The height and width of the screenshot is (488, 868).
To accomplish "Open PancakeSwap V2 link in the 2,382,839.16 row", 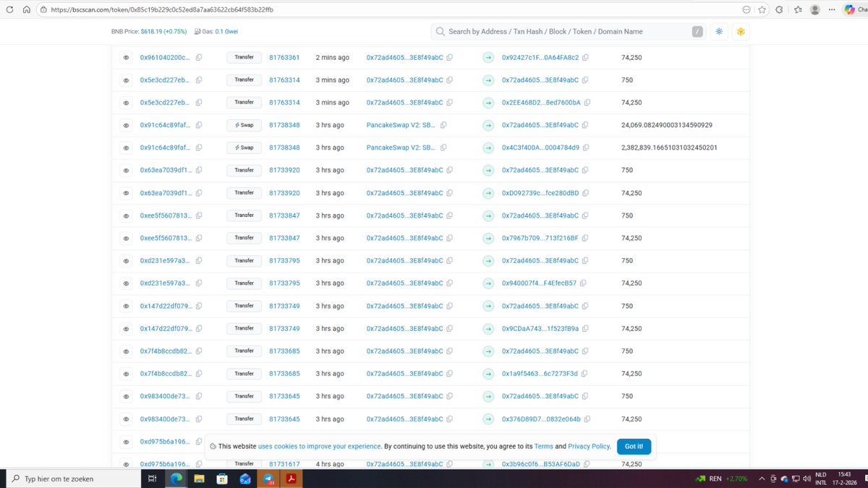I will 401,147.
